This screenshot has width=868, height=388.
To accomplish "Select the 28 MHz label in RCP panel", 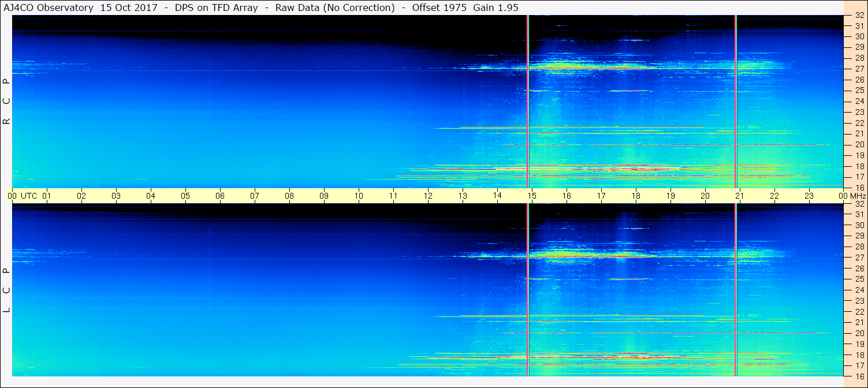I will click(859, 58).
